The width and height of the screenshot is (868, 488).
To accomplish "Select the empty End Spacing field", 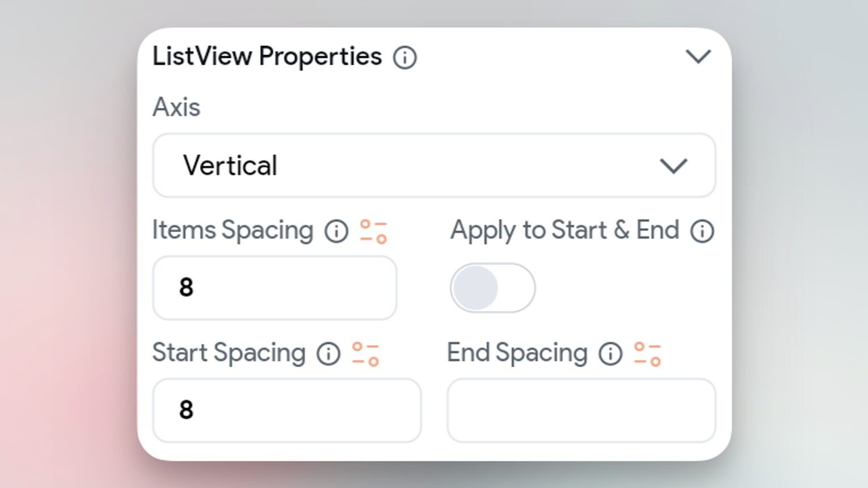I will pyautogui.click(x=581, y=410).
